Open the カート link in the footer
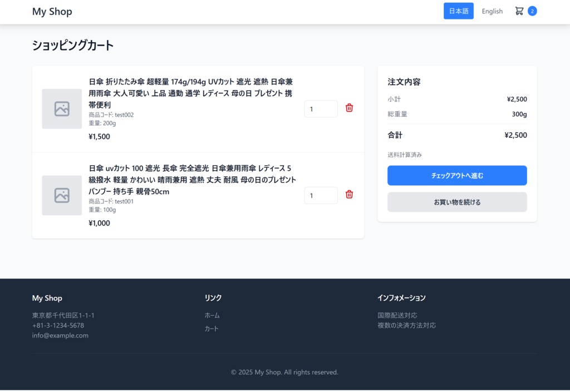 click(x=212, y=328)
